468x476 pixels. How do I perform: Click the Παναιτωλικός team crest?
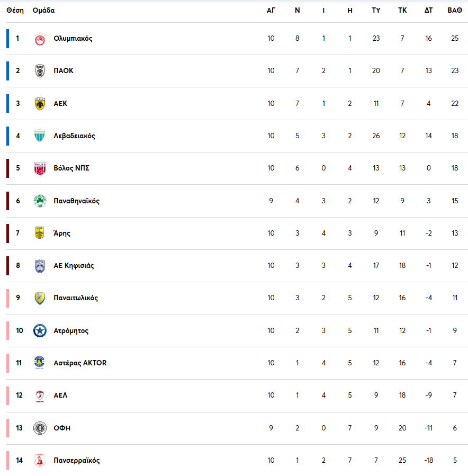[x=40, y=298]
